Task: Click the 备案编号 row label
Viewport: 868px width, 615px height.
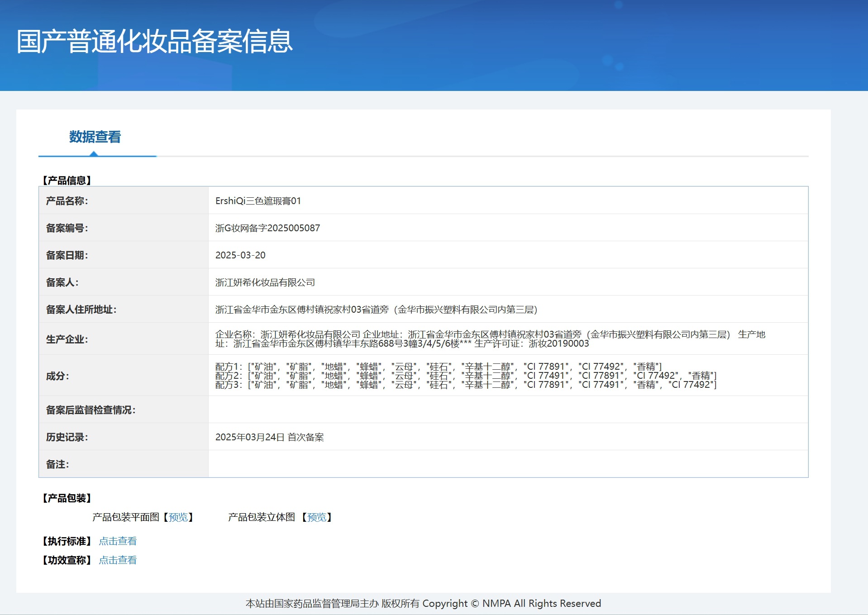Action: click(67, 228)
